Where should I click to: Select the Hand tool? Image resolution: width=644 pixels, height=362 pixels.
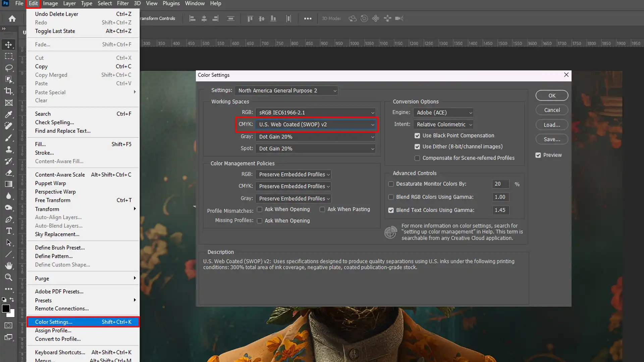tap(9, 265)
